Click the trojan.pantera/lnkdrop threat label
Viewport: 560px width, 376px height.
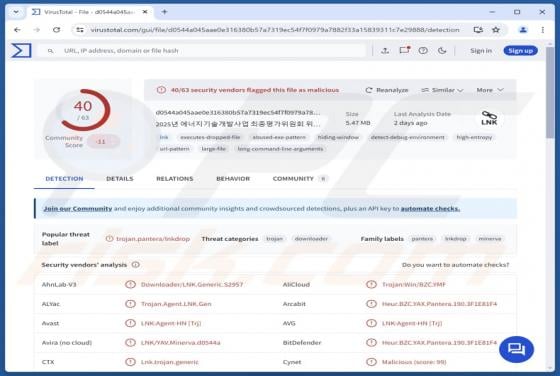153,239
